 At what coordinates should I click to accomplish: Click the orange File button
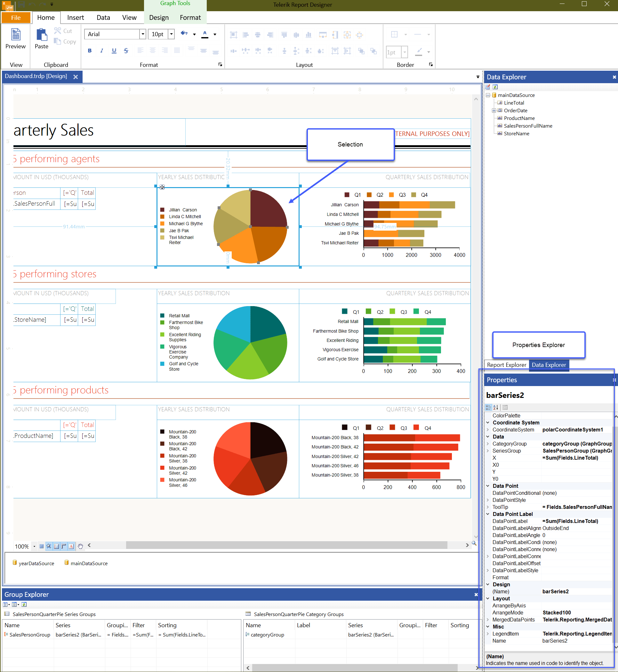point(16,17)
